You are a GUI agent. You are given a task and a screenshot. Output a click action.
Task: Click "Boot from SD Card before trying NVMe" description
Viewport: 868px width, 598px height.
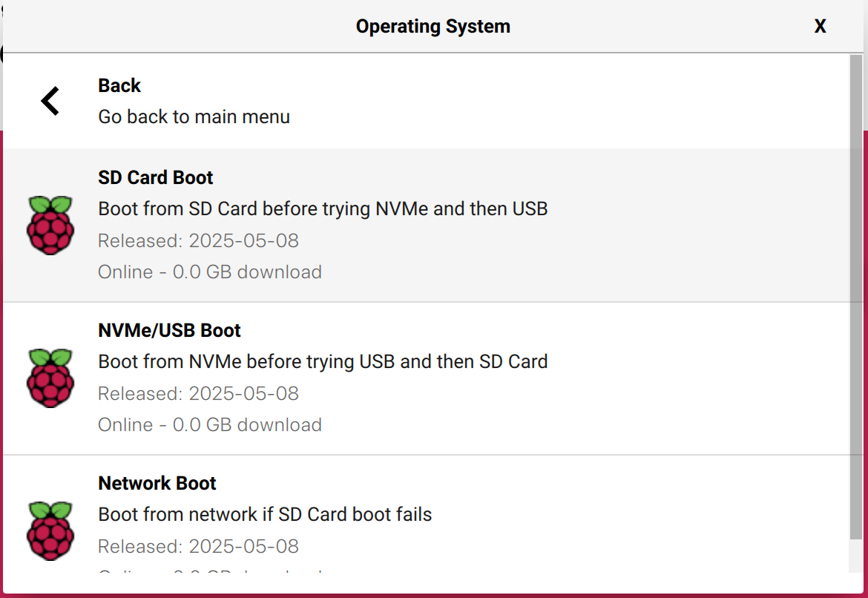tap(323, 208)
